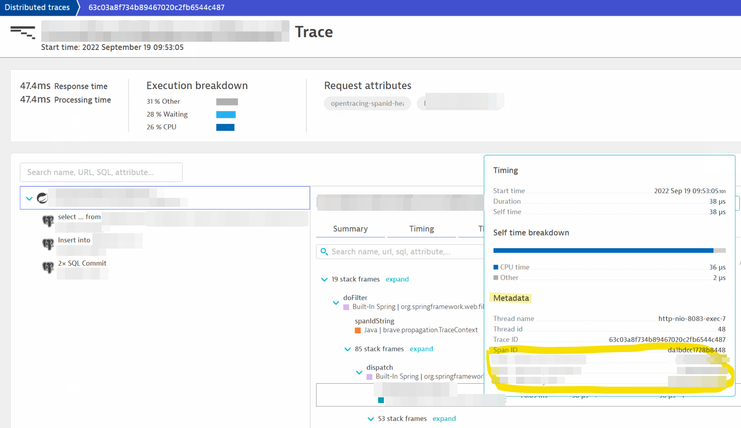Switch to the Summary tab
This screenshot has width=741, height=428.
tap(350, 229)
